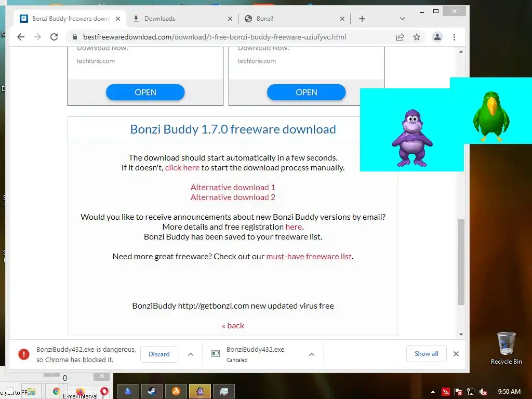Screen dimensions: 532x399
Task: Click the padlock site info icon
Action: 75,37
